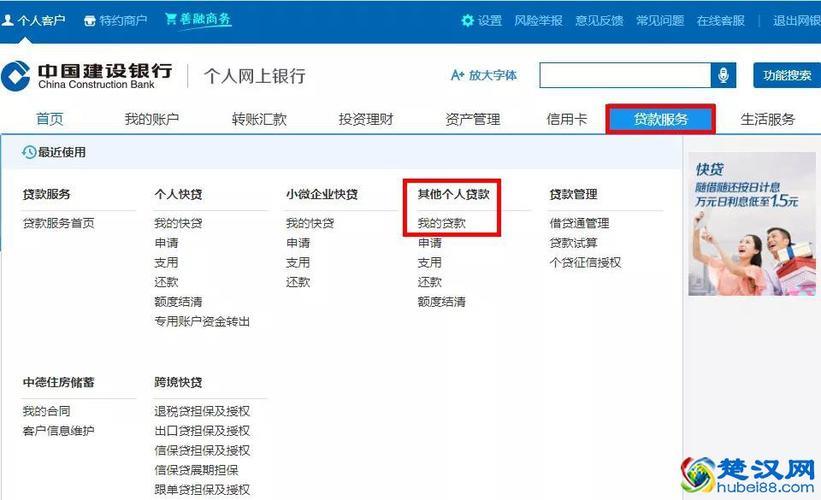
Task: Open the 投资理财 tab
Action: point(366,119)
